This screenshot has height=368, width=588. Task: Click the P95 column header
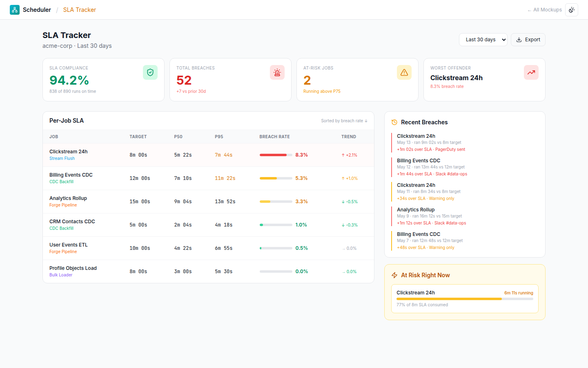point(219,137)
